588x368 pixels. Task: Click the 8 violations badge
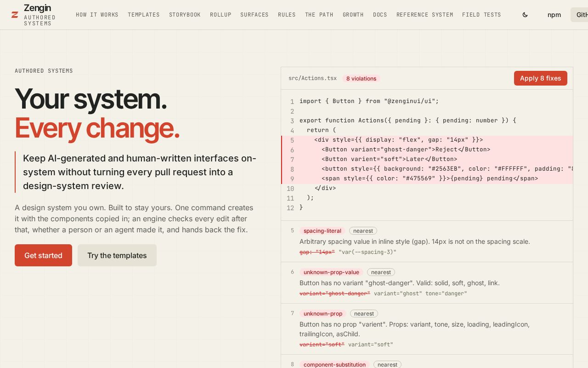point(361,79)
